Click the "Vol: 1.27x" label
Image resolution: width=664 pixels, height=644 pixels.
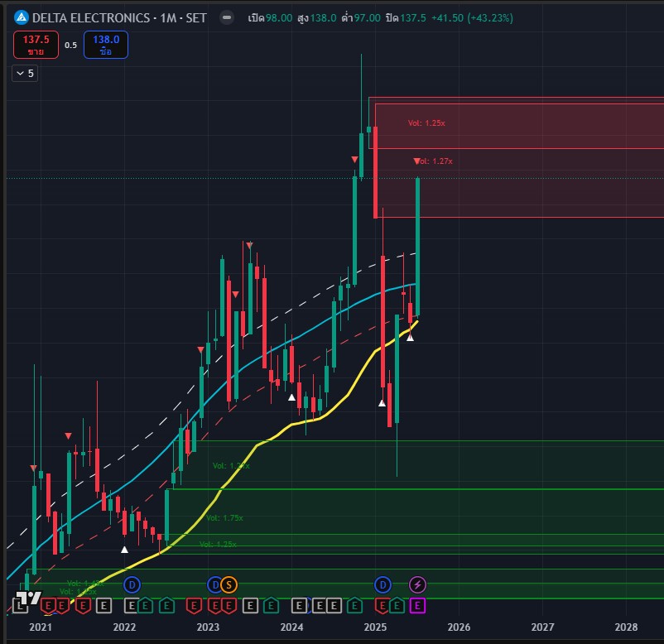[435, 161]
